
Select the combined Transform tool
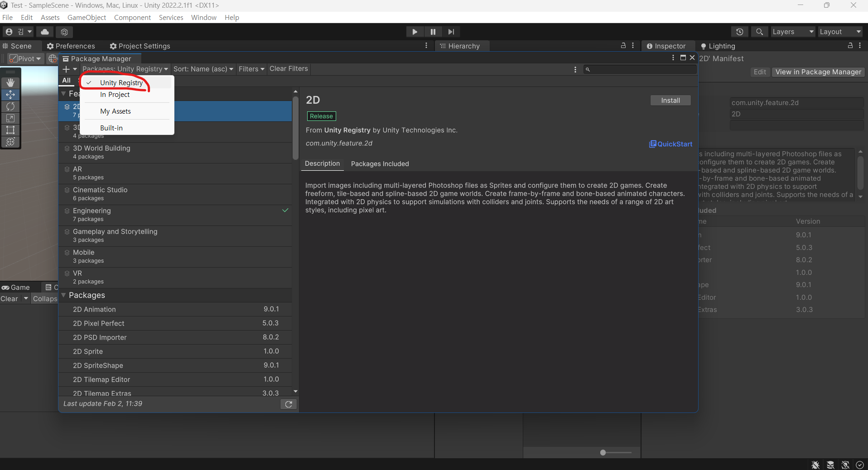10,142
